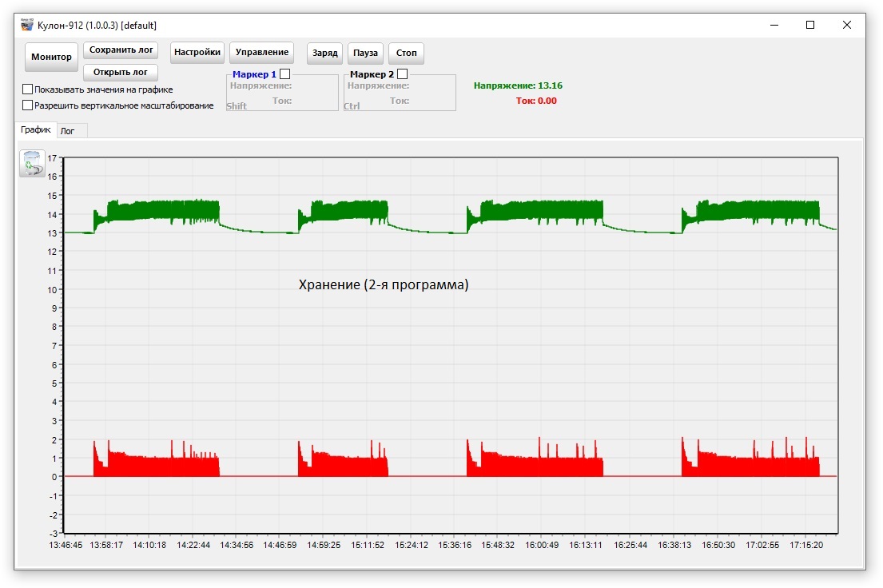Open the Управление control panel
Screen dimensions: 883x588
(x=262, y=53)
